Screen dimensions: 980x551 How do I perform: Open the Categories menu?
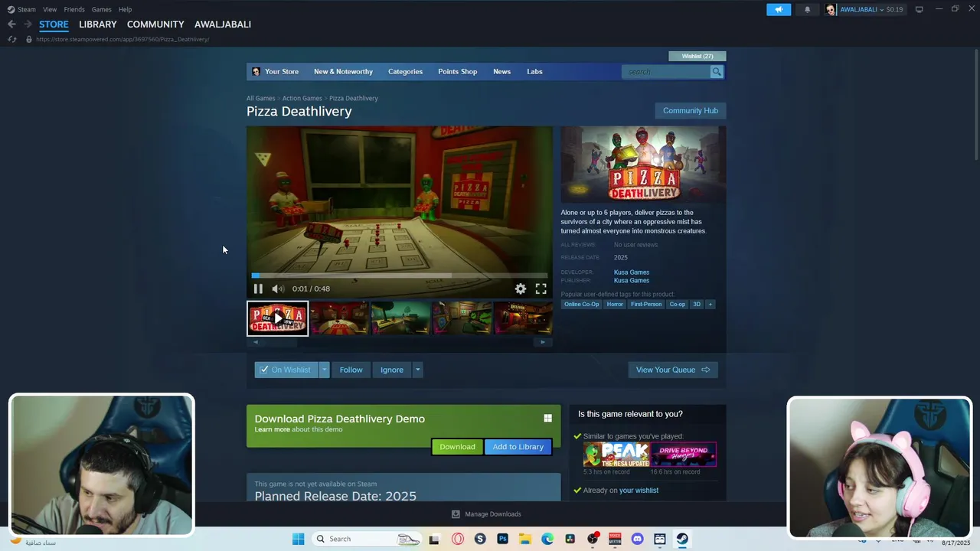click(405, 71)
